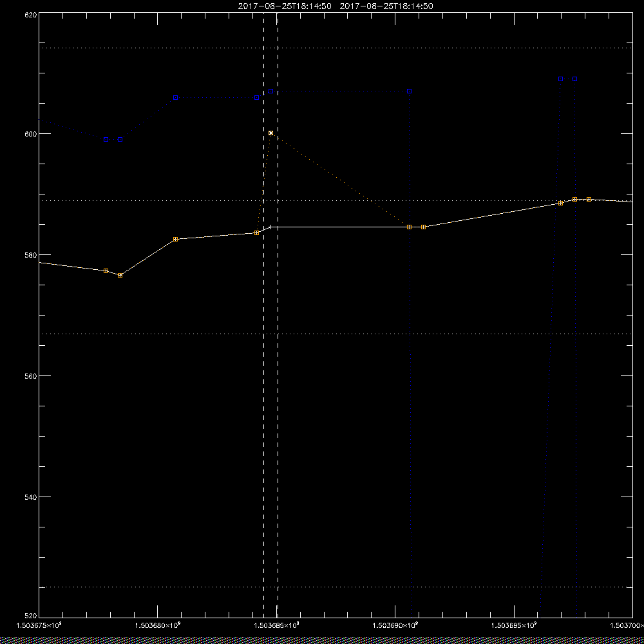Select the blue square between the two dashed lines
The width and height of the screenshot is (644, 644).
(x=270, y=91)
